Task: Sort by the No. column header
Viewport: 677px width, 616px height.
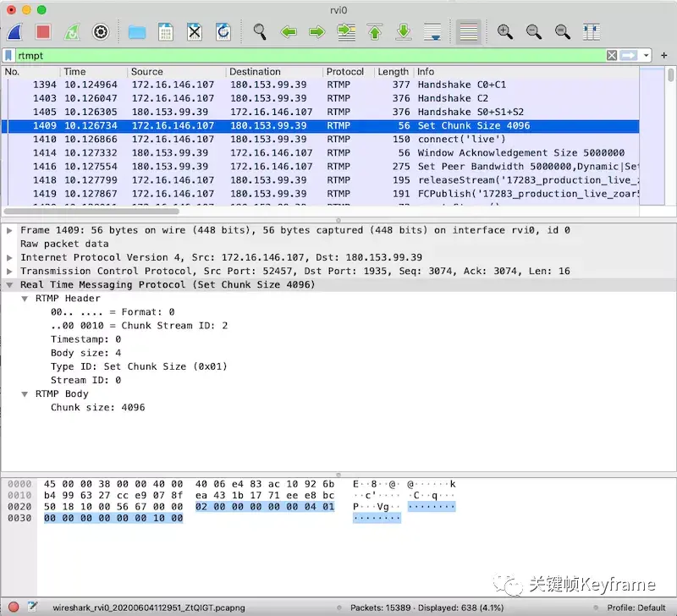Action: pyautogui.click(x=31, y=72)
